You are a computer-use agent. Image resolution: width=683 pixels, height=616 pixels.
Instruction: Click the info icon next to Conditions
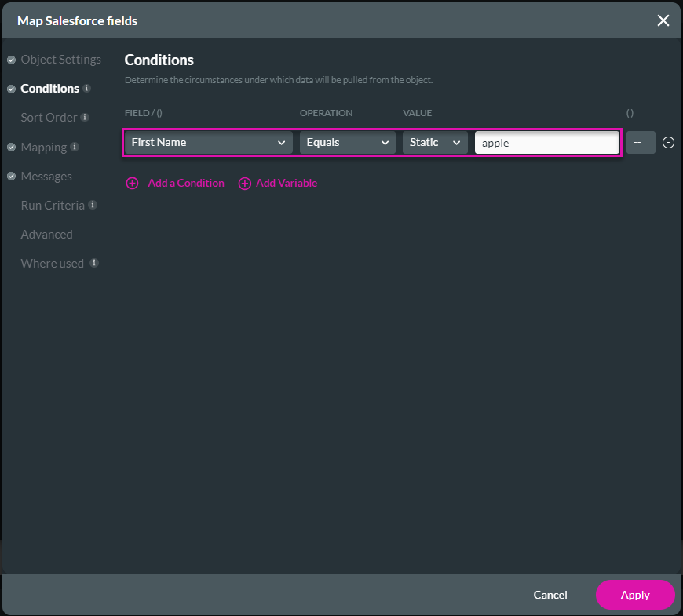click(85, 88)
